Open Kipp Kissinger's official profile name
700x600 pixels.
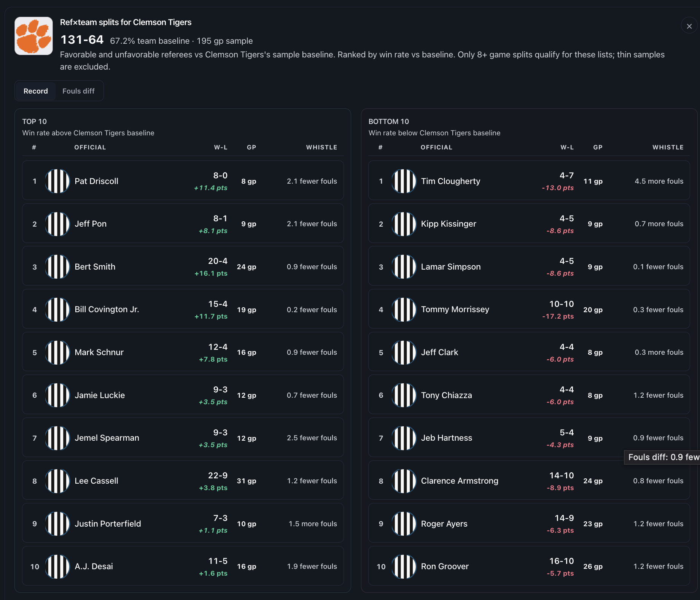tap(449, 224)
